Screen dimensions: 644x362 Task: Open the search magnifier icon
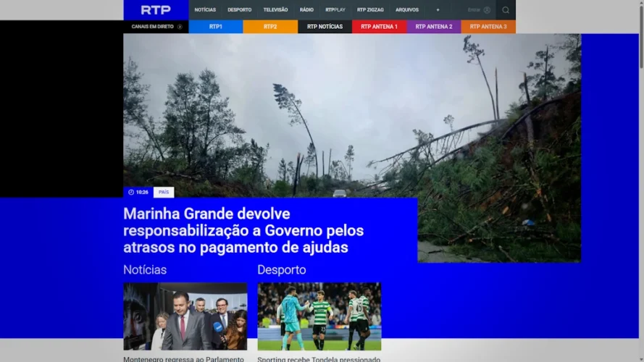point(506,10)
